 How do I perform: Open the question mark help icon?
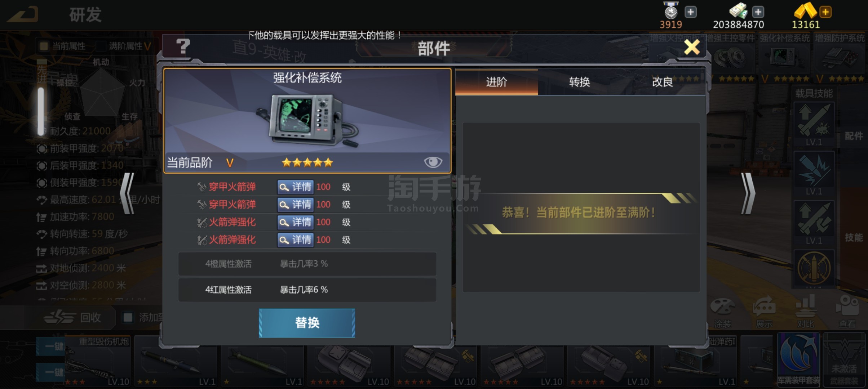(183, 47)
